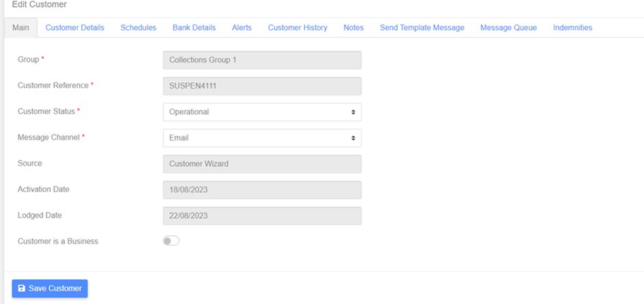Click the Message Channel dropdown arrow
The height and width of the screenshot is (304, 644).
353,137
